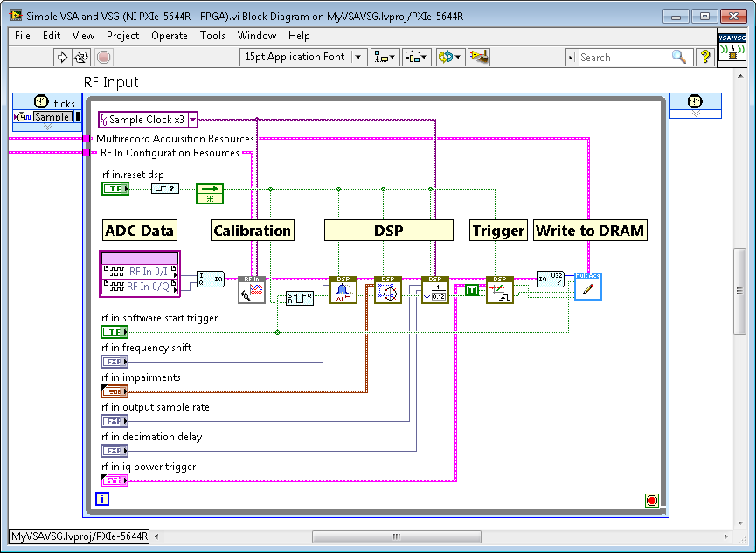Click the RF In calibration node
This screenshot has height=553, width=756.
tap(252, 290)
